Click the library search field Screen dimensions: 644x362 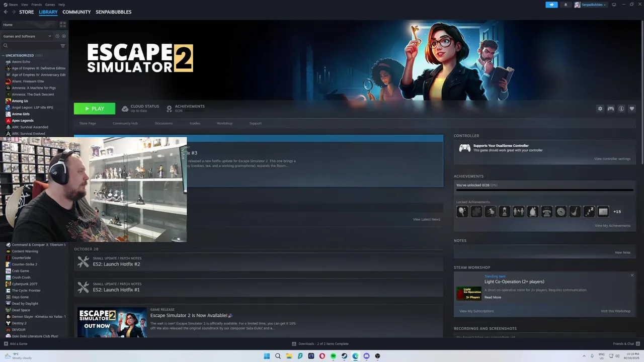(x=30, y=46)
